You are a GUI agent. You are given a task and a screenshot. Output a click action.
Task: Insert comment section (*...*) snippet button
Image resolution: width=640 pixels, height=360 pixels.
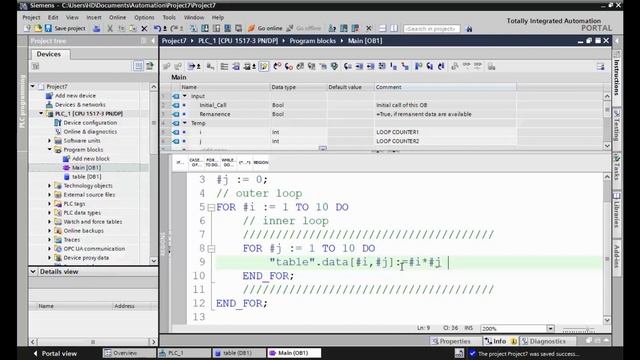coord(244,162)
